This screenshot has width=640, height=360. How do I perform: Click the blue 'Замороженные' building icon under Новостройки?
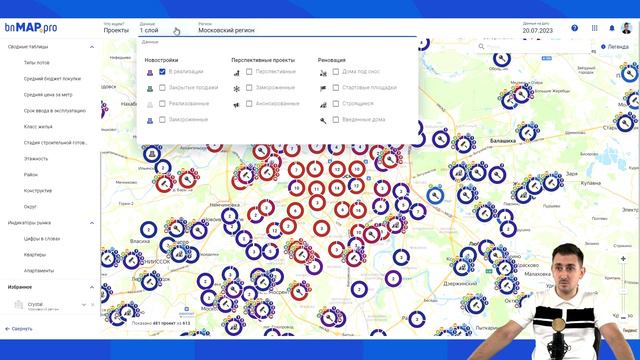[150, 120]
